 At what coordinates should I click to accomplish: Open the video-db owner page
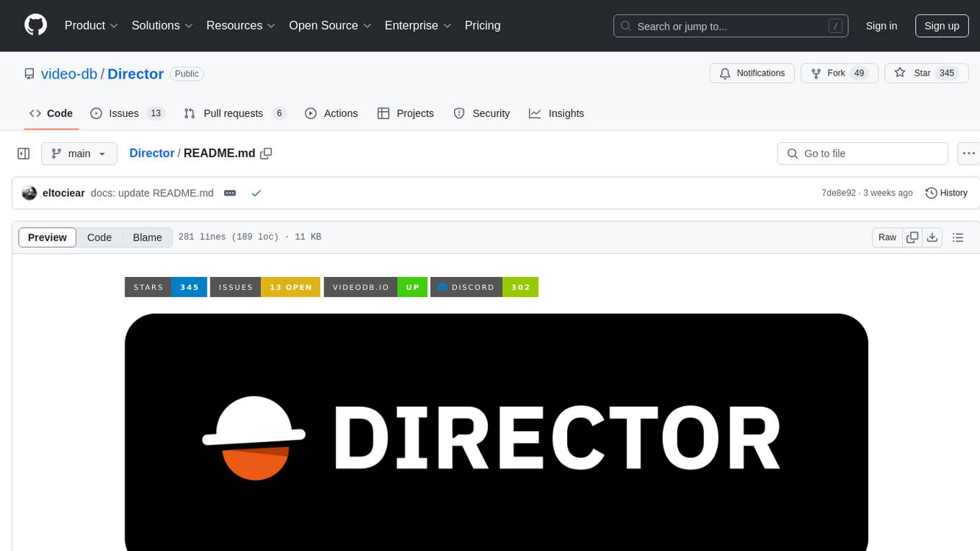[x=69, y=74]
